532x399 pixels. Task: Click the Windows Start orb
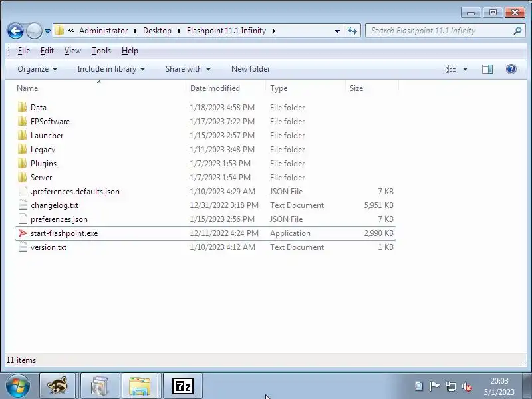[x=18, y=386]
